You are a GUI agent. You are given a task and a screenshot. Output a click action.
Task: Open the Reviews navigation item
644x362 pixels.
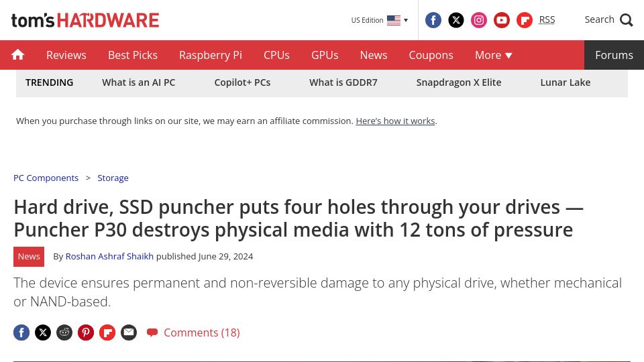(x=66, y=55)
